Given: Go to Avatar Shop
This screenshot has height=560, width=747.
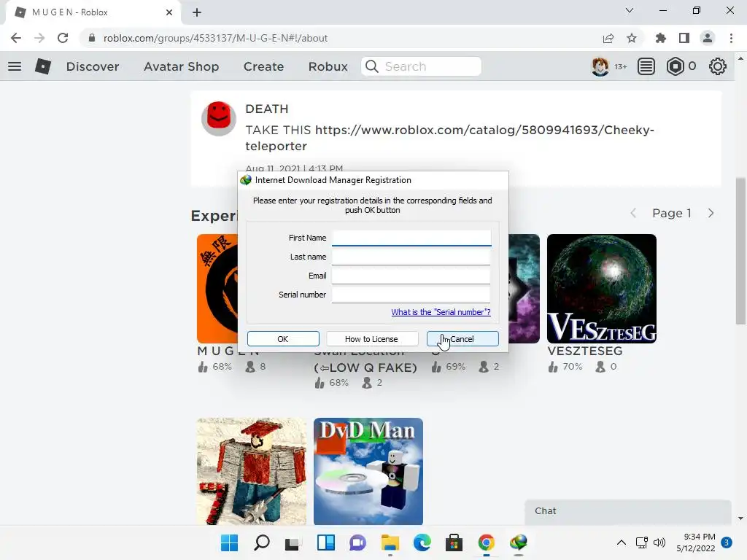Looking at the screenshot, I should [181, 66].
